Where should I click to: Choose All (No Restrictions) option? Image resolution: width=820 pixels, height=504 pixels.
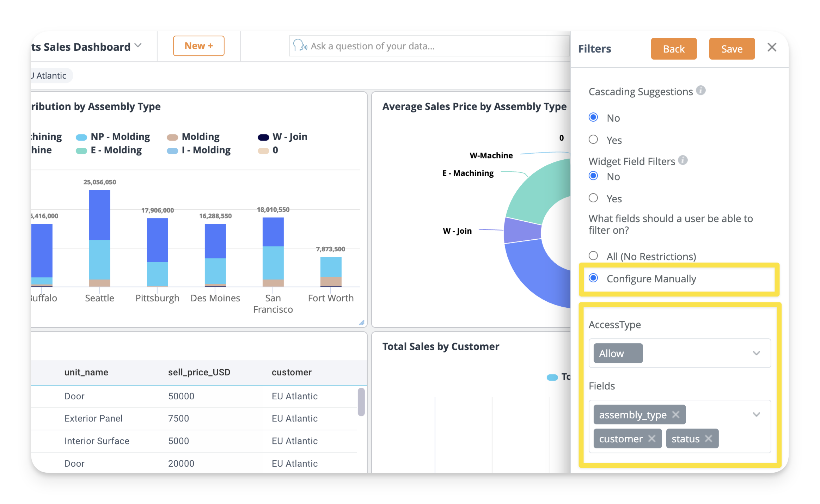(x=593, y=256)
